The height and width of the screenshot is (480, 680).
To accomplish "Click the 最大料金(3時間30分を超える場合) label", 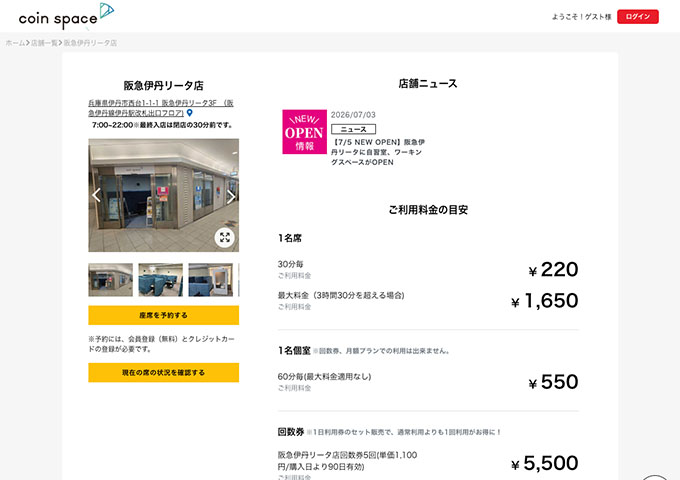I will click(341, 295).
